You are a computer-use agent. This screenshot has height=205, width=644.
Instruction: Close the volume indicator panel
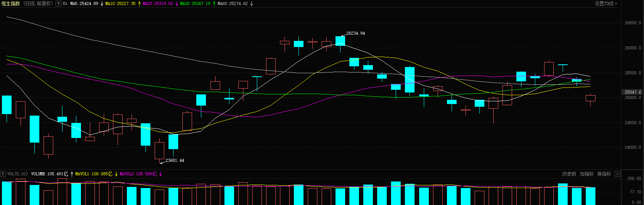617,174
